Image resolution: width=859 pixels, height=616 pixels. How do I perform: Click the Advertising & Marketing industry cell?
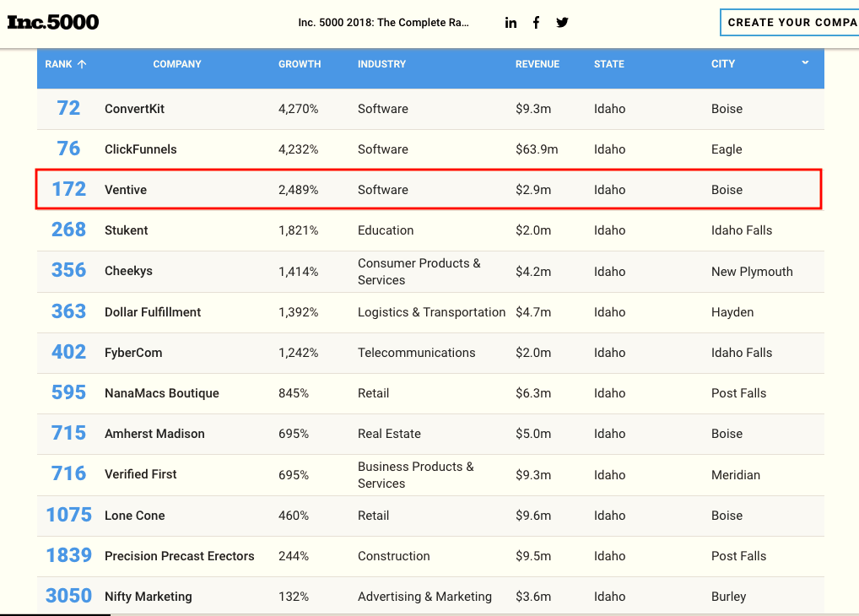click(424, 597)
